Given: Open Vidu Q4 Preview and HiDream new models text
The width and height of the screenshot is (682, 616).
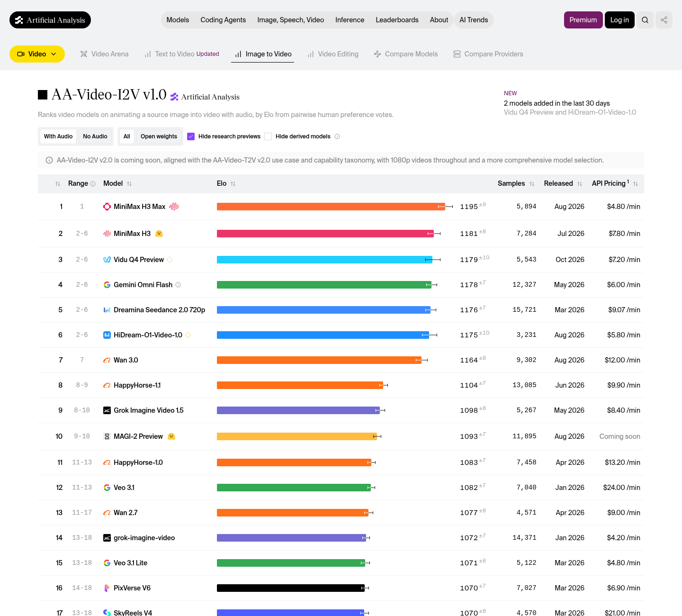Looking at the screenshot, I should click(x=570, y=112).
